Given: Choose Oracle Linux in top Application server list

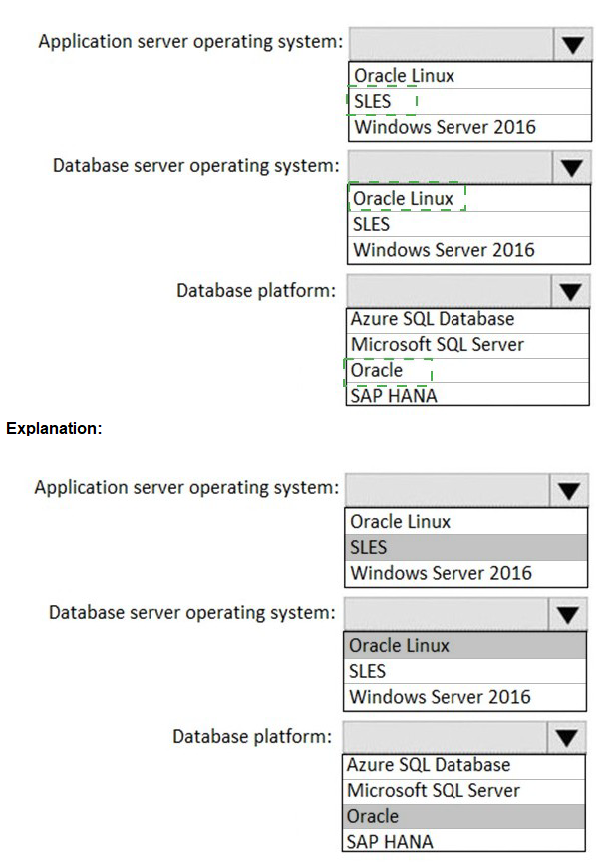Looking at the screenshot, I should pyautogui.click(x=404, y=76).
